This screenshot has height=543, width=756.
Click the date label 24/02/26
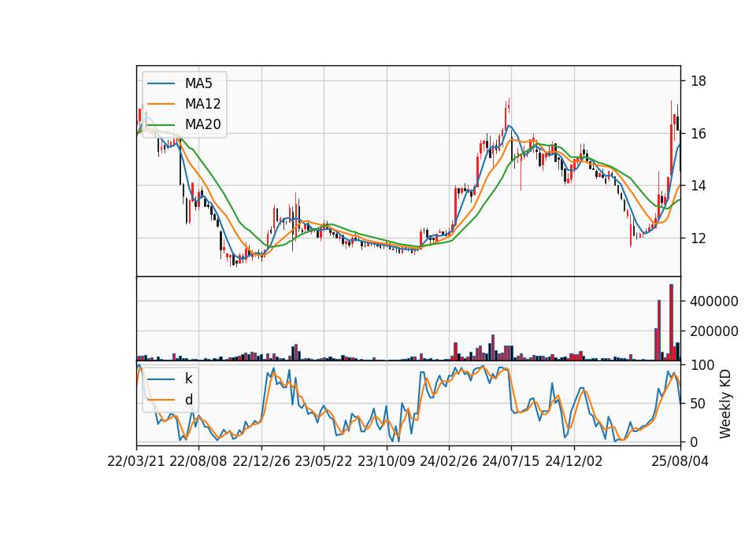(x=449, y=461)
